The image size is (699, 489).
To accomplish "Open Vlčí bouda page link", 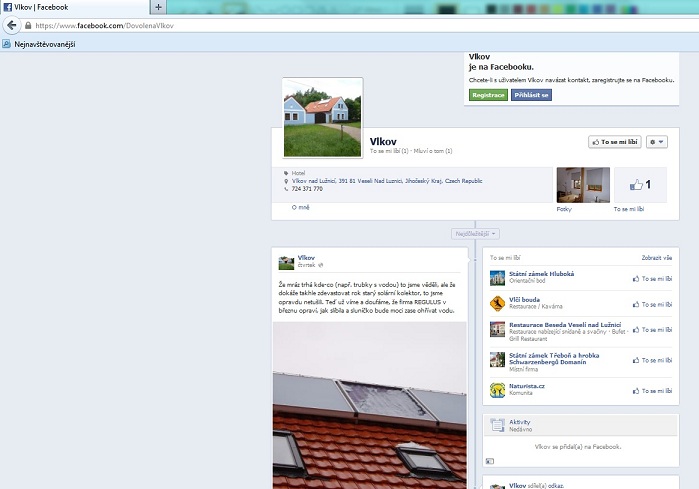I will click(x=524, y=300).
